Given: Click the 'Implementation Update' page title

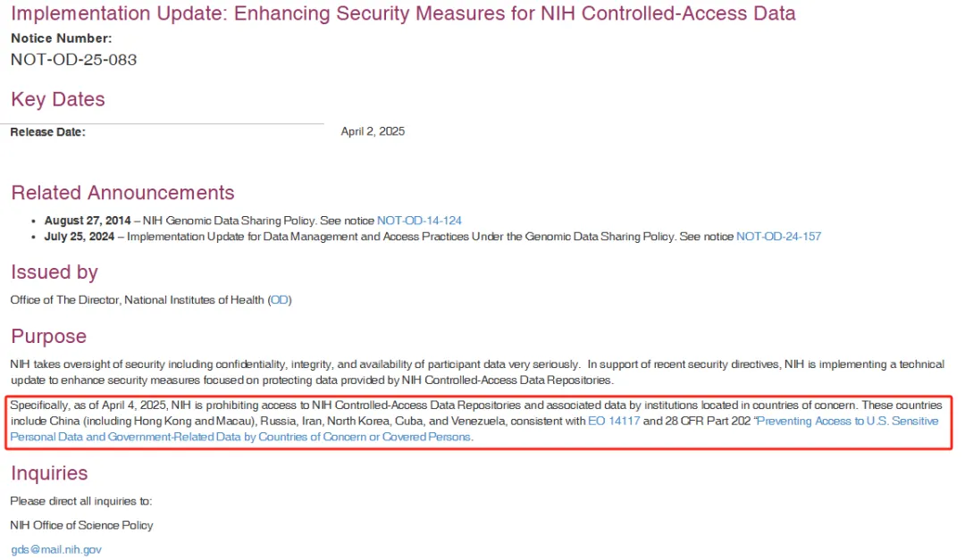Looking at the screenshot, I should (403, 13).
